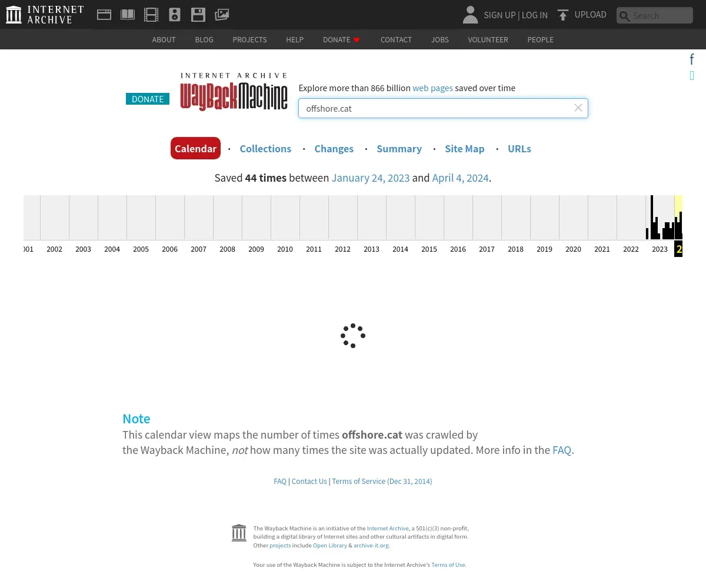Viewport: 706px width, 588px height.
Task: Switch to the Changes tab
Action: [334, 149]
